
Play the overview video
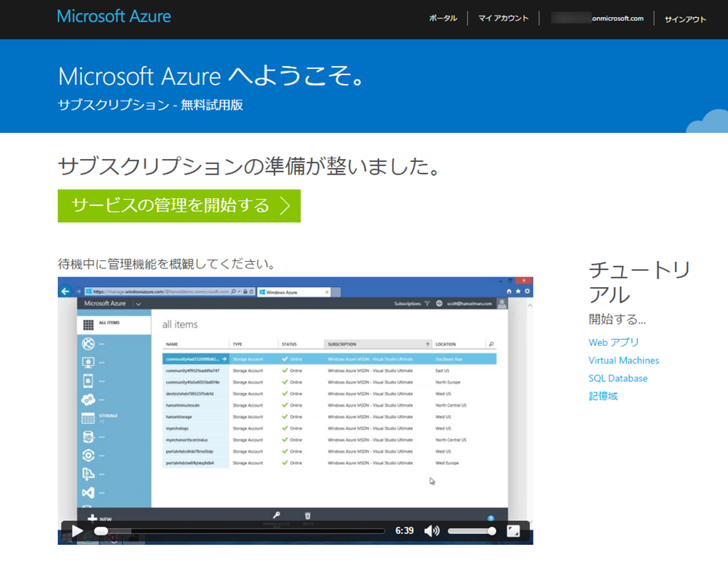(x=77, y=531)
